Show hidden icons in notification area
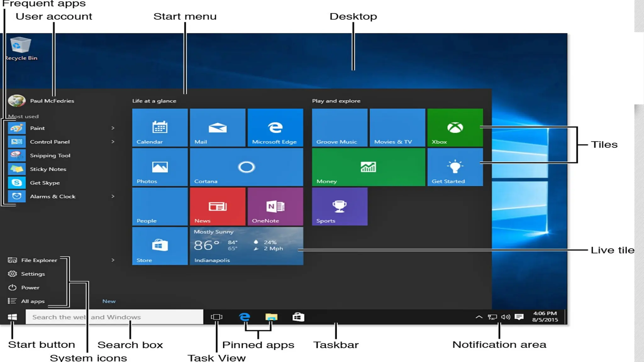Image resolution: width=644 pixels, height=362 pixels. (479, 317)
